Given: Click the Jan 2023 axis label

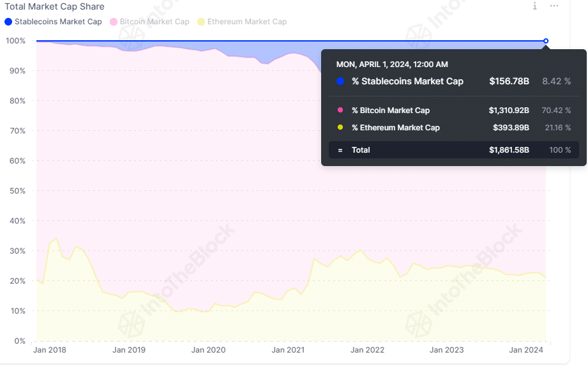Looking at the screenshot, I should [447, 350].
